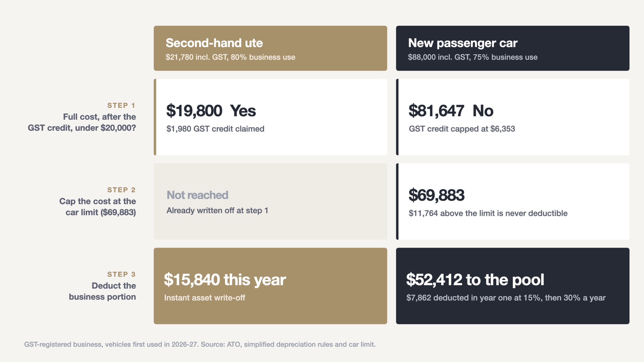The width and height of the screenshot is (644, 362).
Task: Select the $52,412 to the pool card
Action: tap(513, 286)
